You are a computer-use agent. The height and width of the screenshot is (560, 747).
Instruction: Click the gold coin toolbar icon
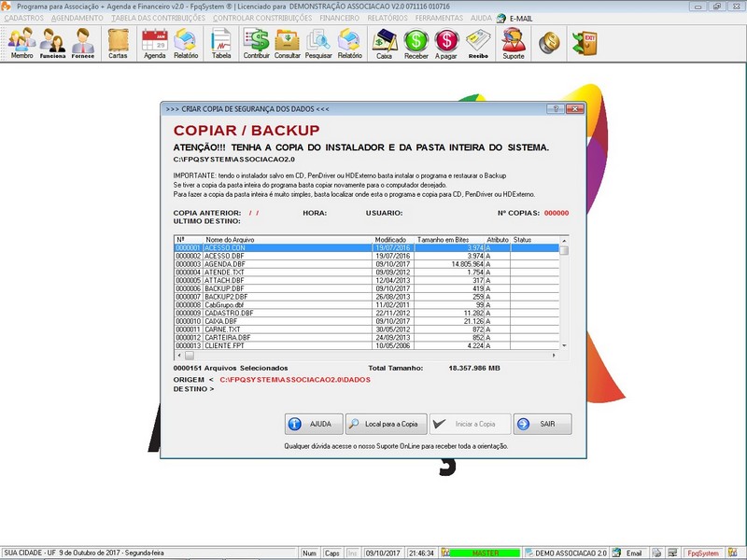click(549, 43)
